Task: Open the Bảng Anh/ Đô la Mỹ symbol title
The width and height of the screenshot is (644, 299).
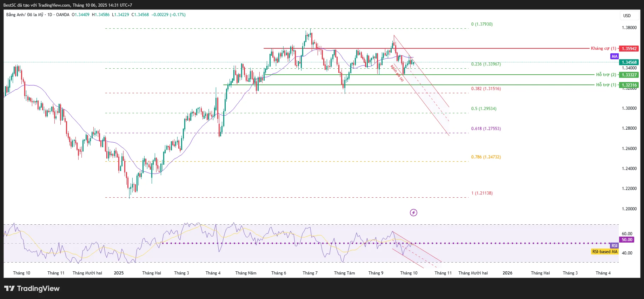Action: [25, 15]
